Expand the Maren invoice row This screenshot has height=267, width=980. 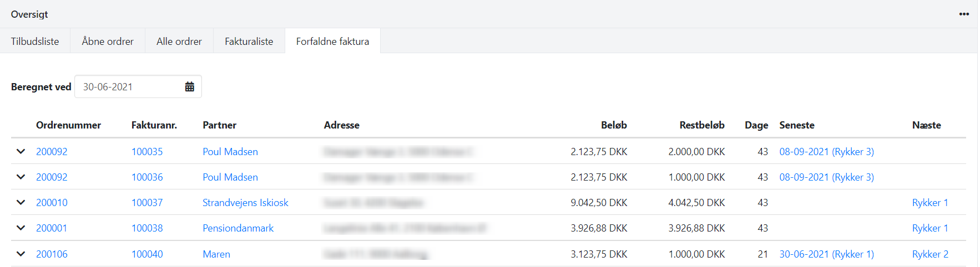click(21, 254)
